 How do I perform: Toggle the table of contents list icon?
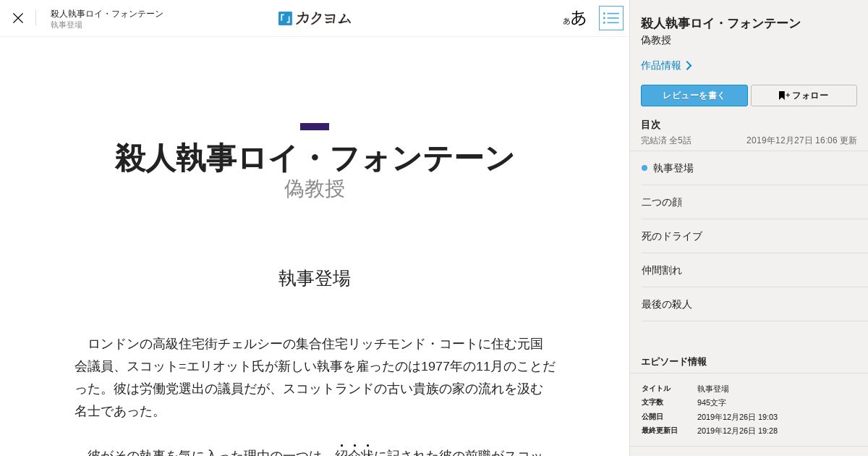611,18
